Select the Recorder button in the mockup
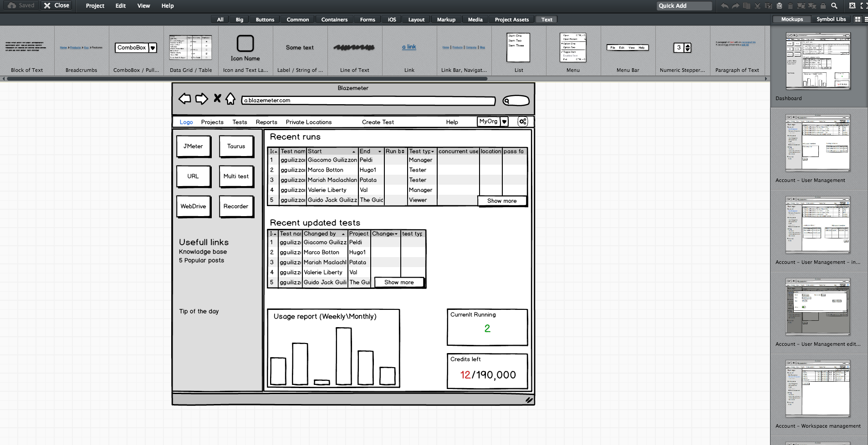Image resolution: width=868 pixels, height=445 pixels. pyautogui.click(x=236, y=207)
